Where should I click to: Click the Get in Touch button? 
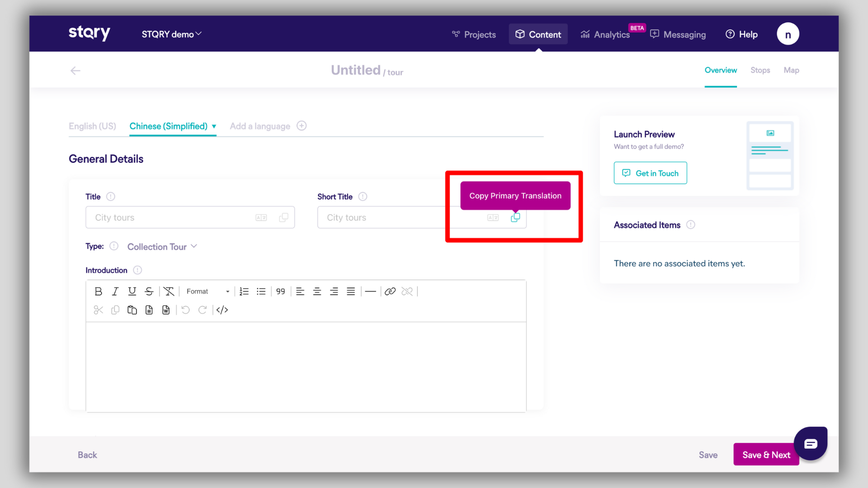[650, 173]
